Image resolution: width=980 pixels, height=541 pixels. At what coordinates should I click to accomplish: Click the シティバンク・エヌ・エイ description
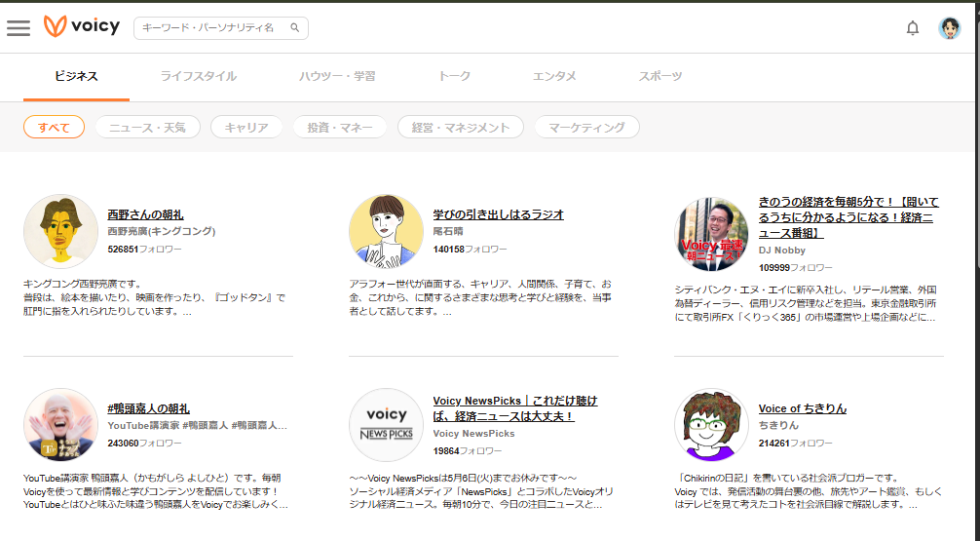(806, 304)
